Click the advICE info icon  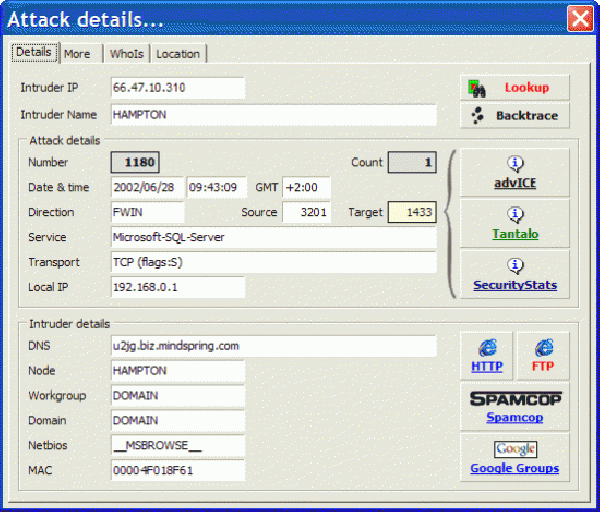pyautogui.click(x=515, y=164)
